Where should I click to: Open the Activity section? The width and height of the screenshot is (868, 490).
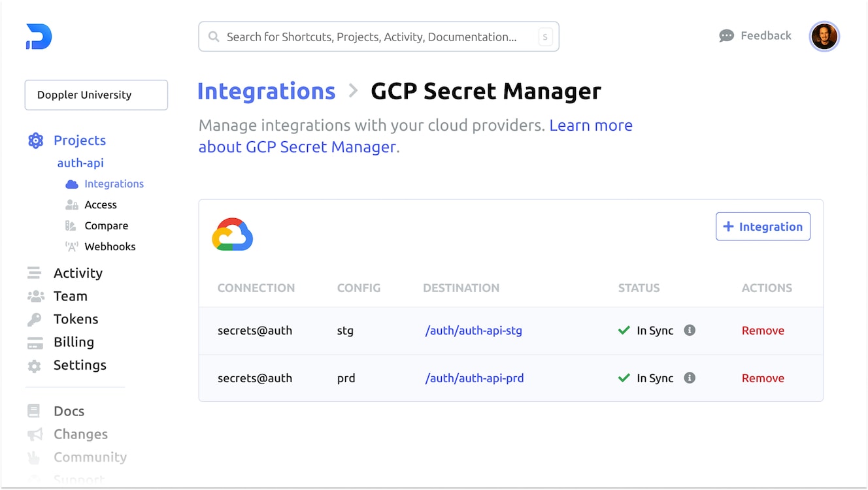pos(36,273)
